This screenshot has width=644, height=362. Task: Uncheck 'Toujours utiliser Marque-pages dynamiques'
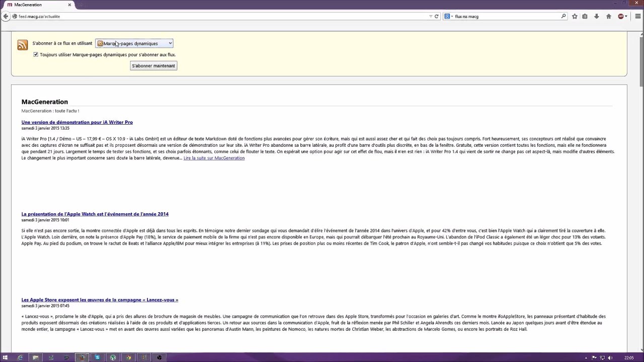click(x=36, y=54)
